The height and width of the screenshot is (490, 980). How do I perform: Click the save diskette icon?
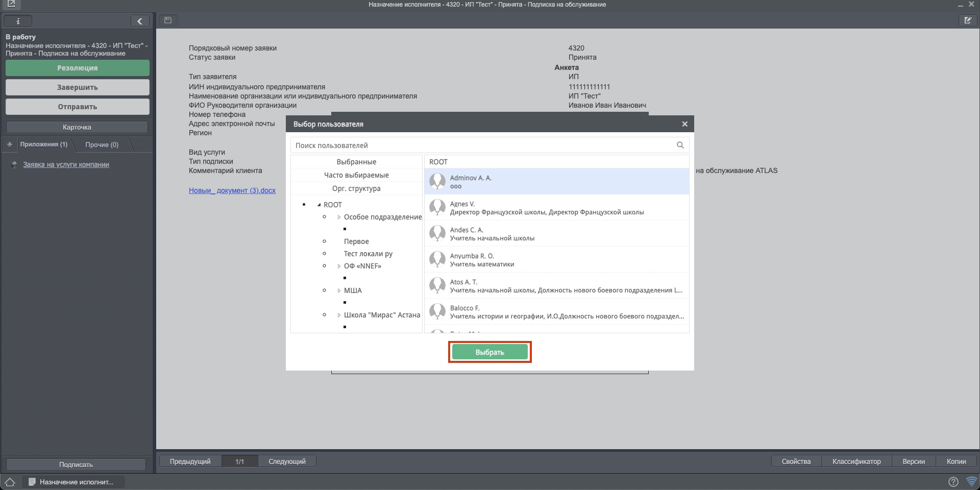pos(167,20)
